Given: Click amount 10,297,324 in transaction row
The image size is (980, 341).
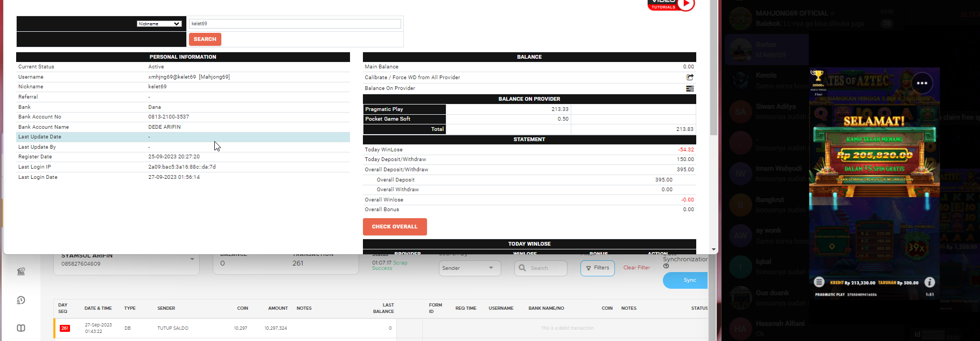Looking at the screenshot, I should click(x=276, y=328).
